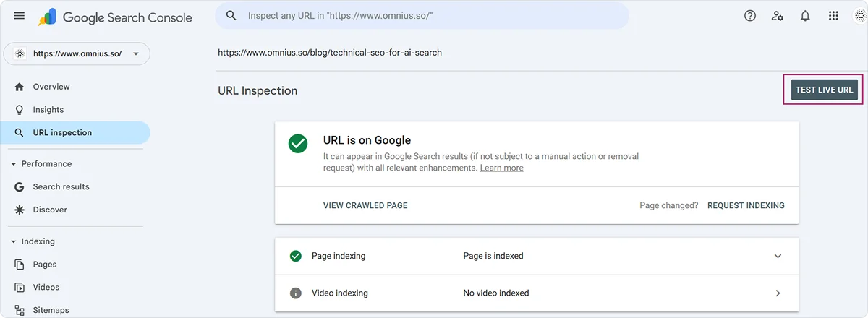Open the notifications bell
The height and width of the screenshot is (318, 868).
click(805, 16)
